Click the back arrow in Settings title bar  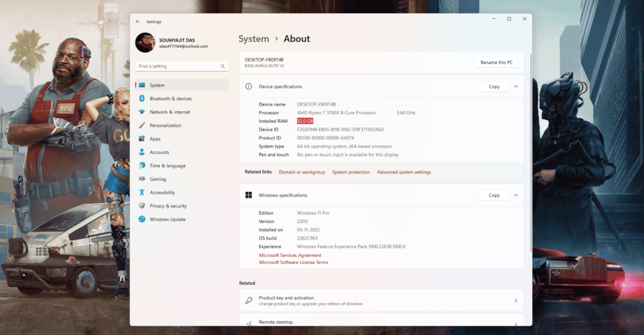click(x=138, y=21)
